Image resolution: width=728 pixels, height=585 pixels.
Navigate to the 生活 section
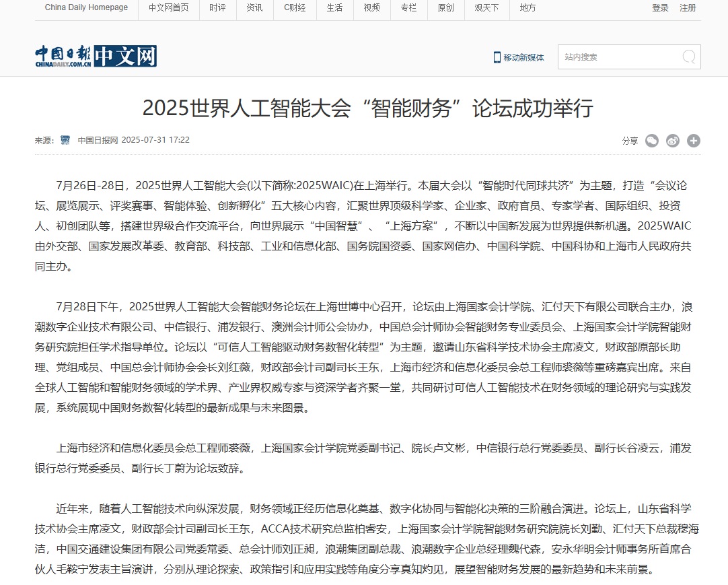(334, 8)
